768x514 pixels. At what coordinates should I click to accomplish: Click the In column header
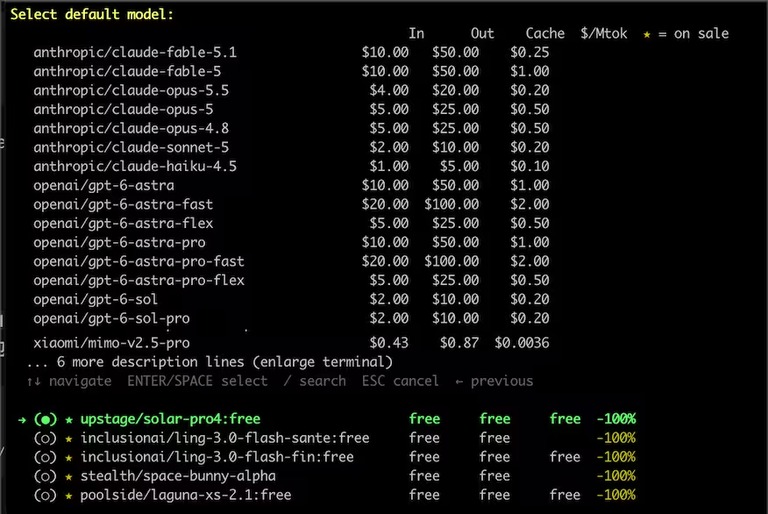416,34
